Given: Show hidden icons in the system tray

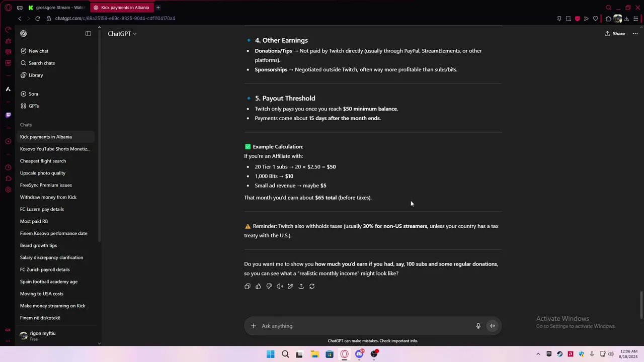Looking at the screenshot, I should (538, 354).
